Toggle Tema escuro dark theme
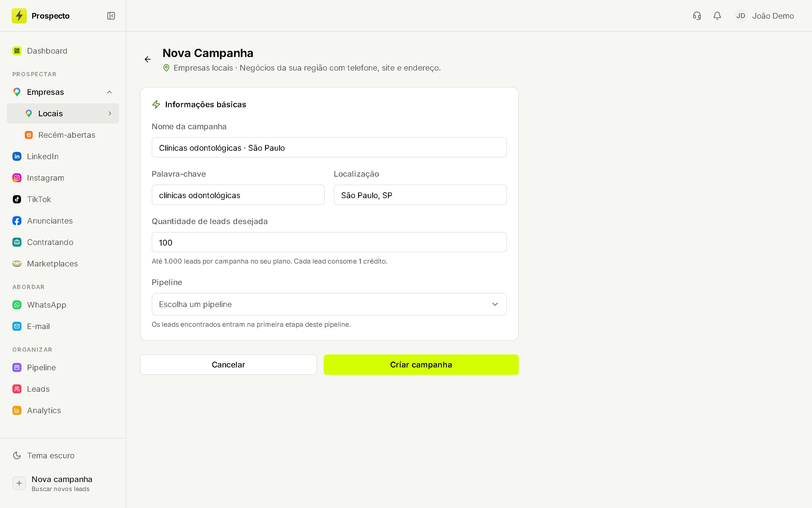The width and height of the screenshot is (812, 508). pyautogui.click(x=63, y=456)
